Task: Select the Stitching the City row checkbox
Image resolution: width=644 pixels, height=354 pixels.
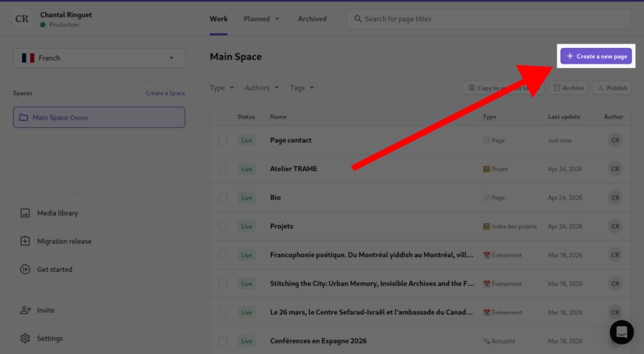Action: 223,283
